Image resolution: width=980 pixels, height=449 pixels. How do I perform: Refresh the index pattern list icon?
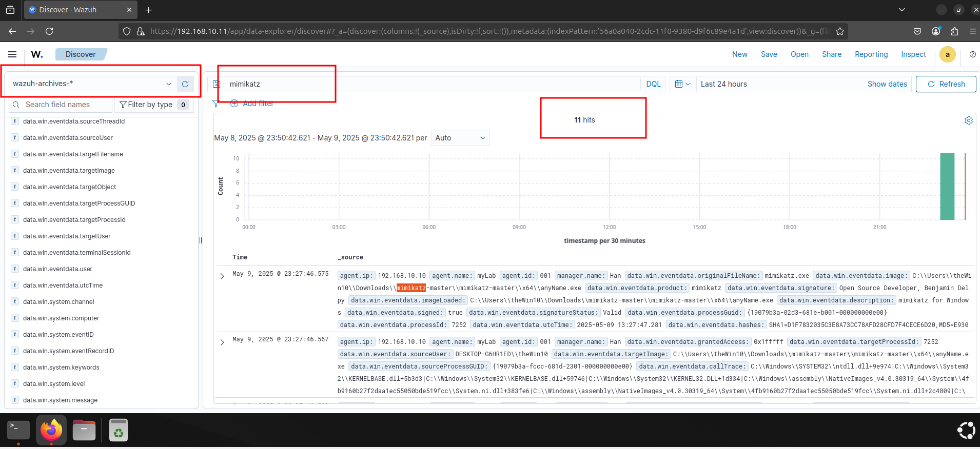coord(185,84)
